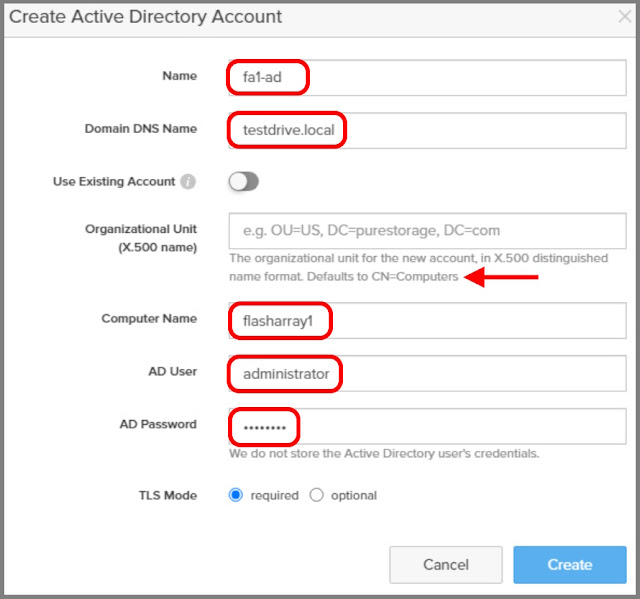Click the info icon beside Use Existing Account
This screenshot has width=640, height=599.
click(188, 182)
